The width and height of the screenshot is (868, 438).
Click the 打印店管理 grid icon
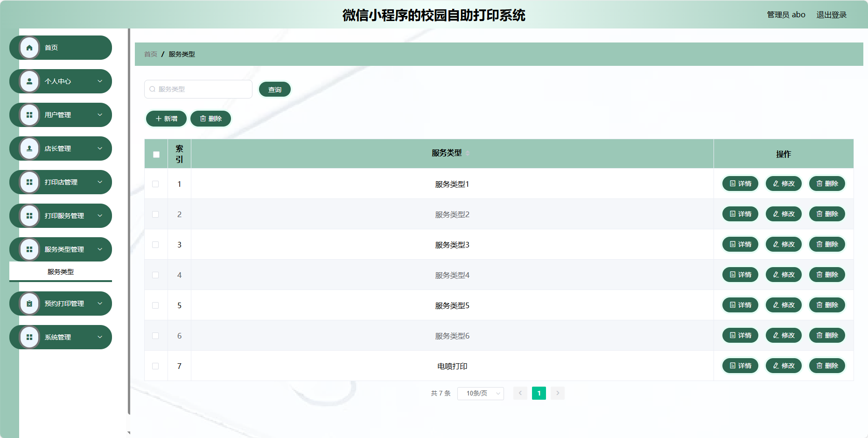coord(29,182)
